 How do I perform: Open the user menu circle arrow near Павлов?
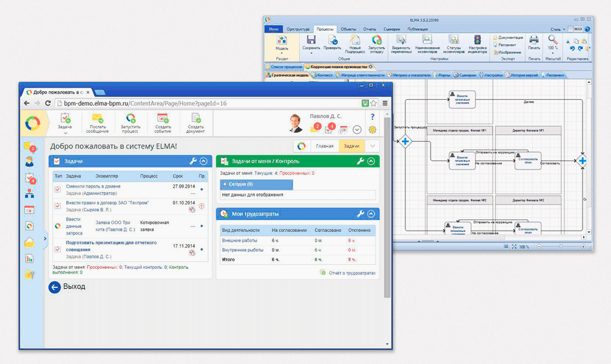point(357,129)
